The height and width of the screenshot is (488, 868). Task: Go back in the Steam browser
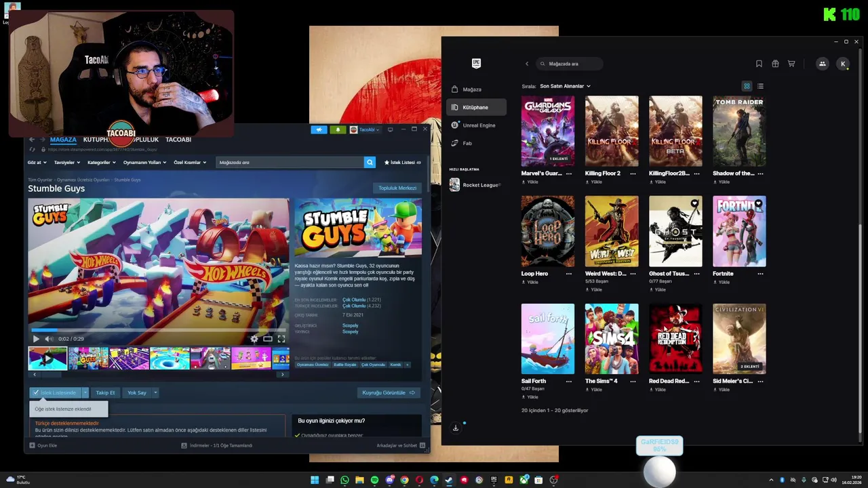(31, 140)
